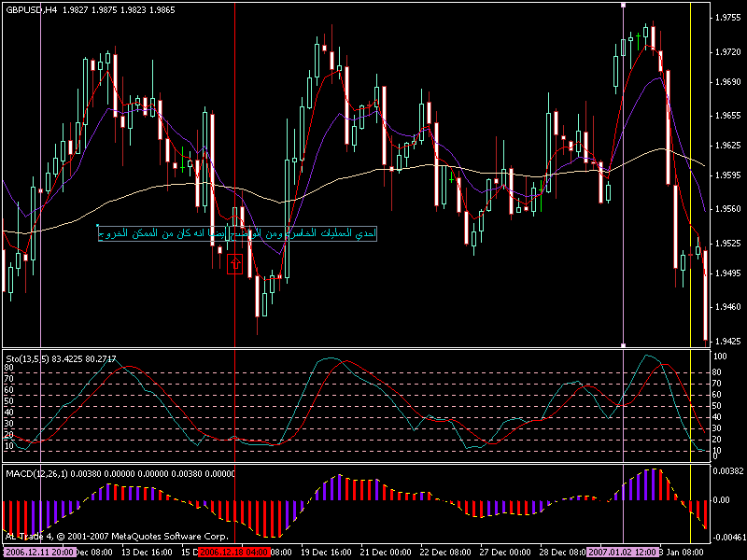Click the MACD -0.00461 scale label
Screen dimensions: 747x560
click(728, 538)
